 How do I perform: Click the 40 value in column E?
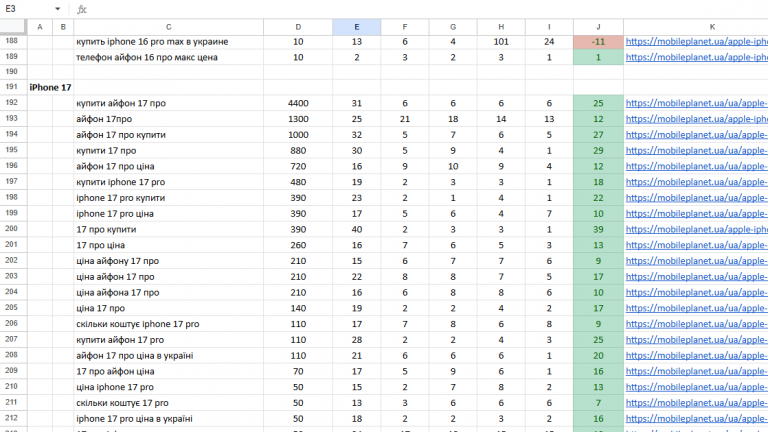click(x=357, y=229)
